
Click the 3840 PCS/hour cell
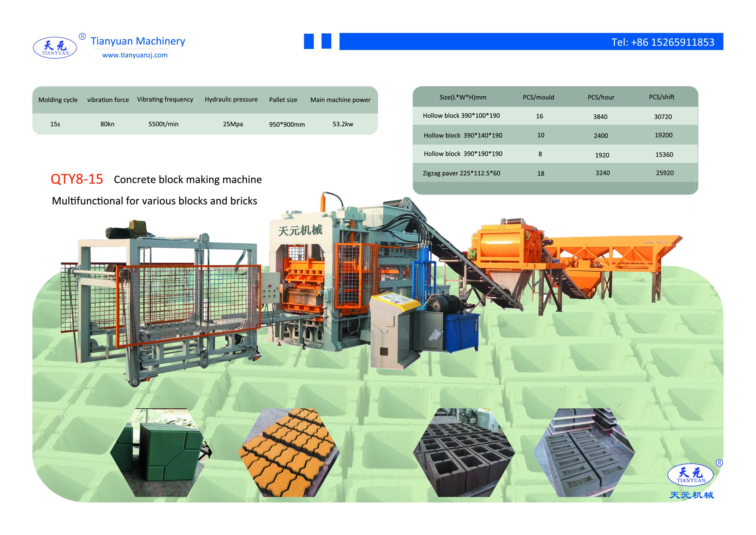tap(600, 117)
